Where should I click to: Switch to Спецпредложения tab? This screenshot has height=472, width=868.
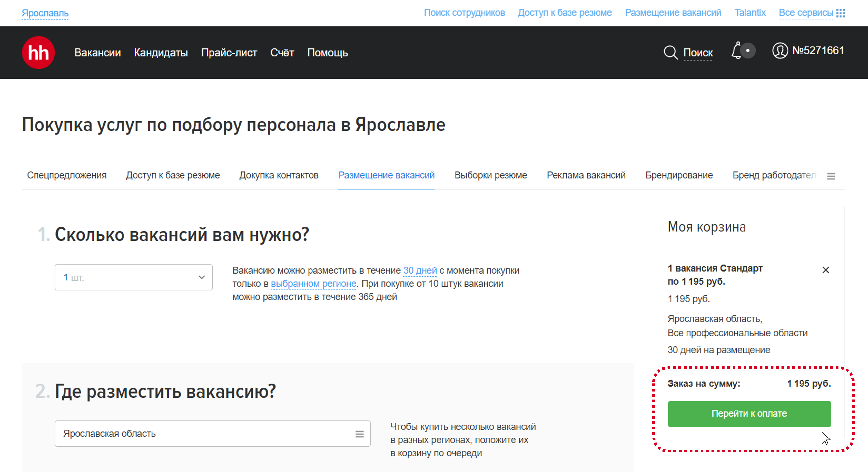pos(67,175)
